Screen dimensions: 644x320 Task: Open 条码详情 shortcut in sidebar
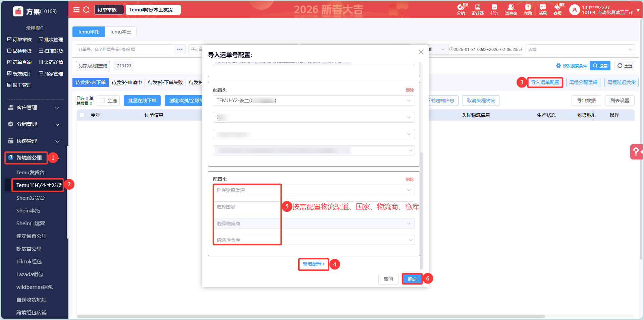[51, 62]
